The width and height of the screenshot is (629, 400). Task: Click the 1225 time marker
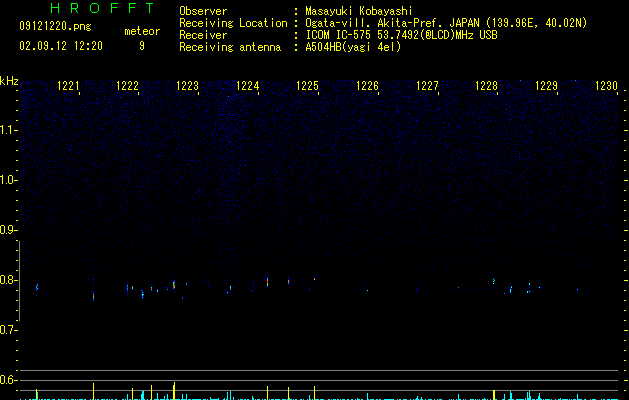point(307,86)
